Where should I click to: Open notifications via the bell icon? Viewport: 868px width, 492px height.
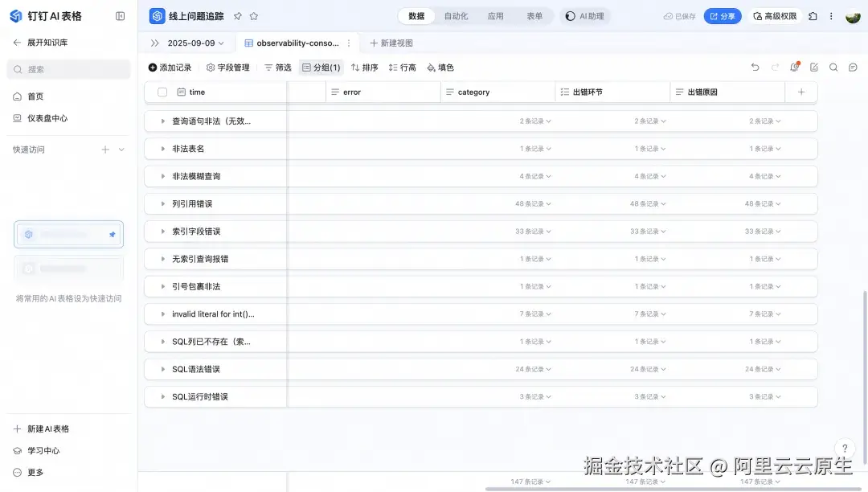click(x=793, y=68)
